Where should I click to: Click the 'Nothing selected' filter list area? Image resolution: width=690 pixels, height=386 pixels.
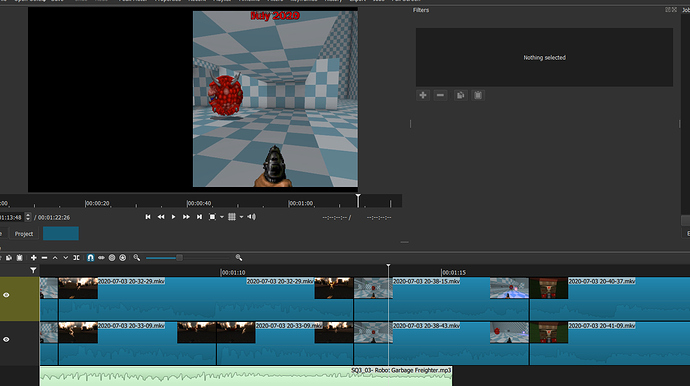pyautogui.click(x=544, y=57)
